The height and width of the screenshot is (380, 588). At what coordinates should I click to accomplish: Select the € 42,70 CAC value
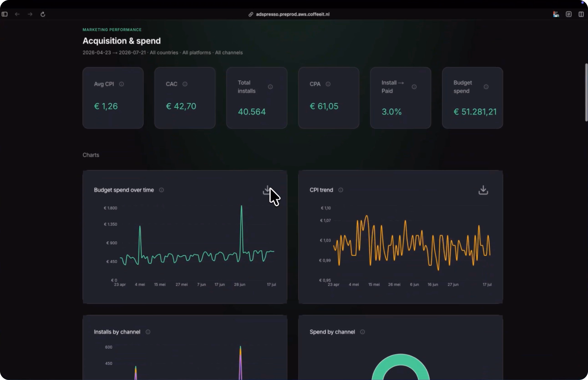(x=181, y=106)
